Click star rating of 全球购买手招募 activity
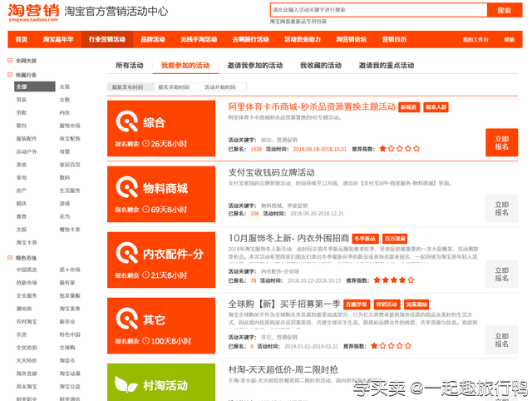Screen dimensions: 532x401 point(391,346)
